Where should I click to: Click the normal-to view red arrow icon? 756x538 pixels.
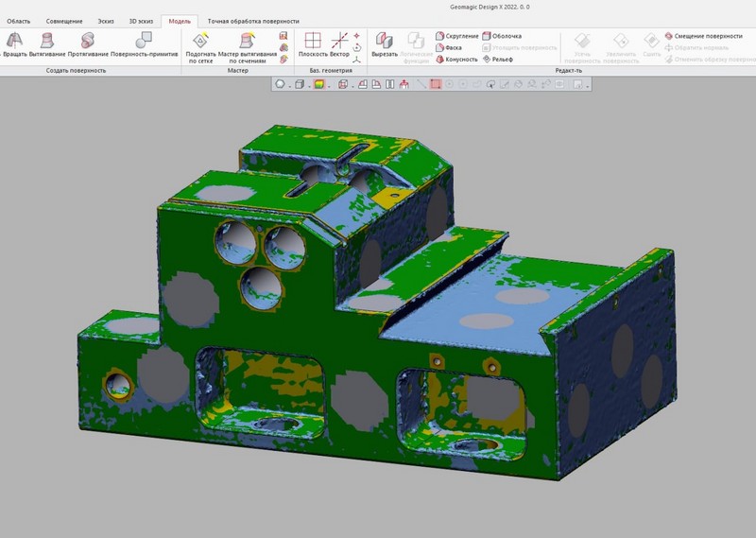point(404,84)
